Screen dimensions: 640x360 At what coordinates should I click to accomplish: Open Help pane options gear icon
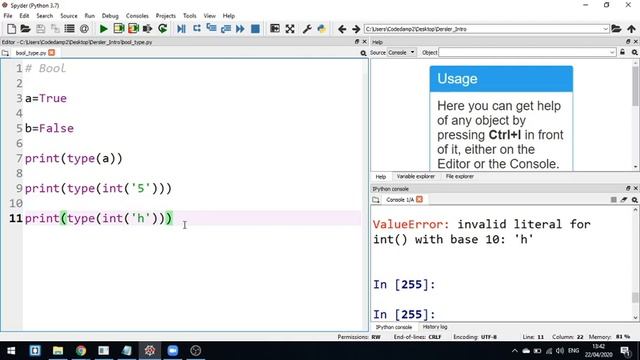coord(635,52)
